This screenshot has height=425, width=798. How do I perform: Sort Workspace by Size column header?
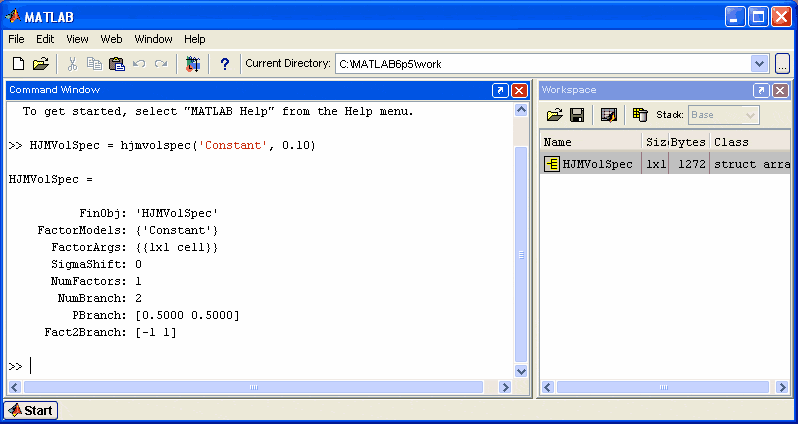(x=655, y=142)
